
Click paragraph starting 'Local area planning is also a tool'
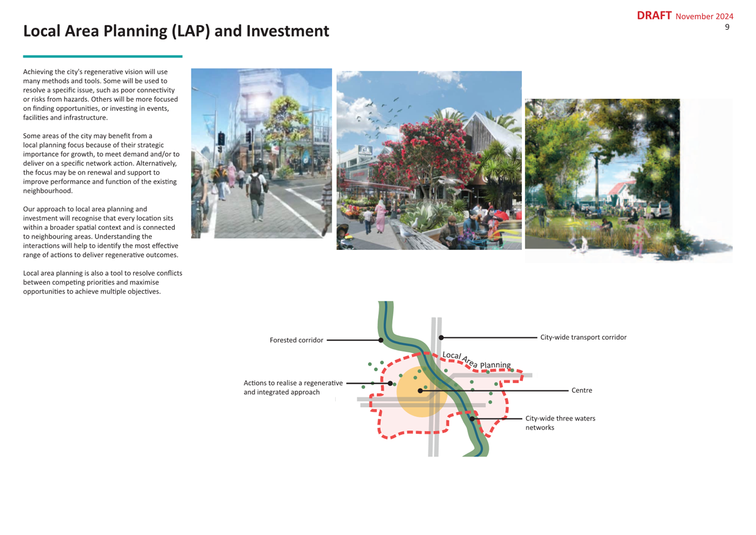pyautogui.click(x=103, y=282)
